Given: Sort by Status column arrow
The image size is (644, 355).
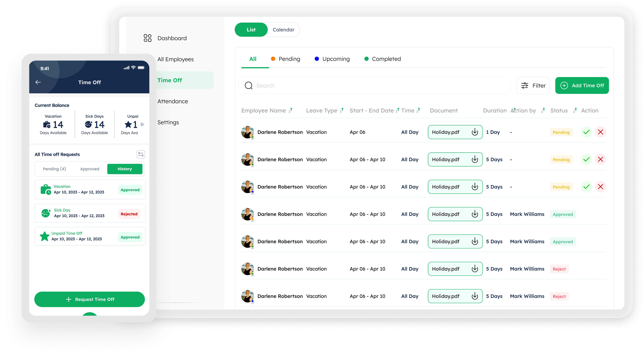Looking at the screenshot, I should [575, 110].
